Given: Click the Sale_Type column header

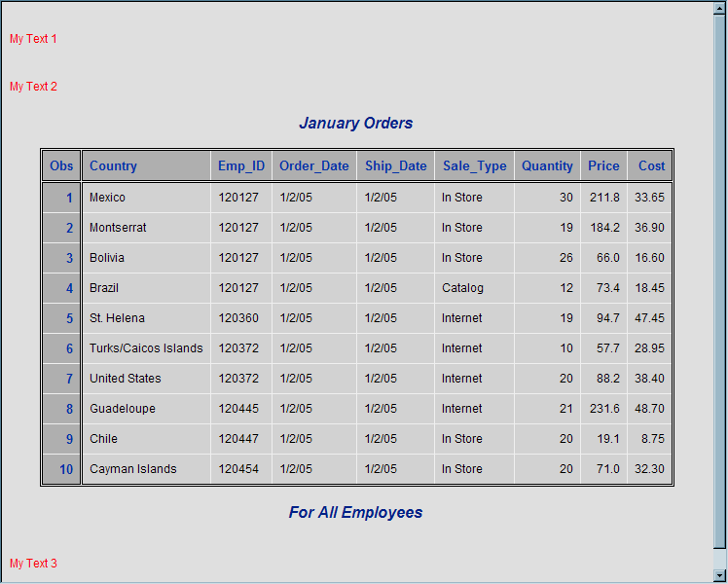Looking at the screenshot, I should coord(474,166).
